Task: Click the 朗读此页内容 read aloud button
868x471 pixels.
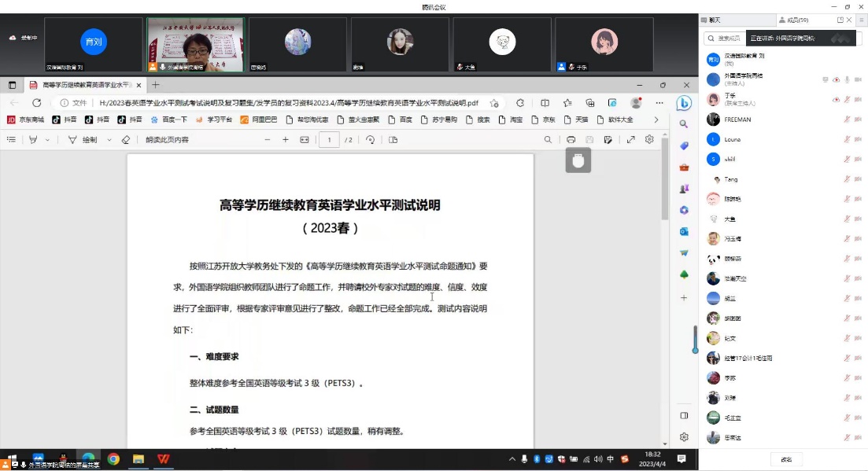Action: coord(167,140)
